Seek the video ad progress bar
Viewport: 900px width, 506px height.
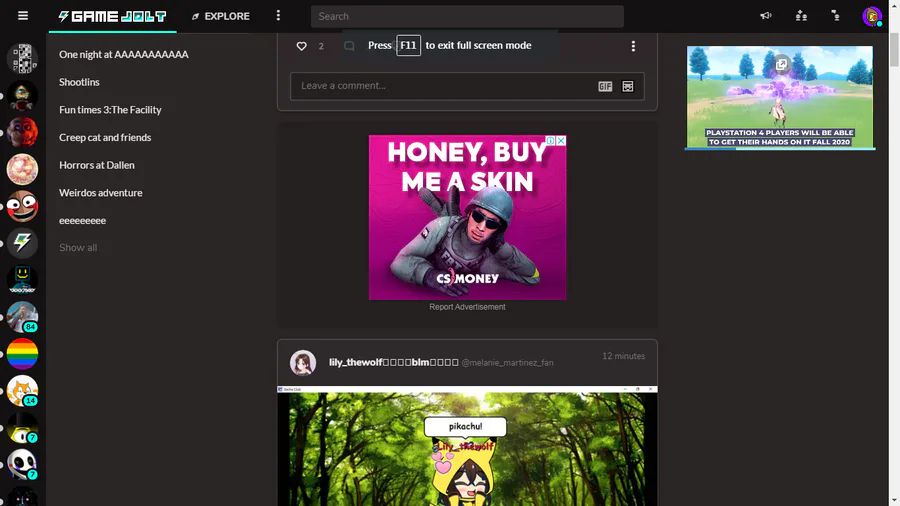coord(780,149)
